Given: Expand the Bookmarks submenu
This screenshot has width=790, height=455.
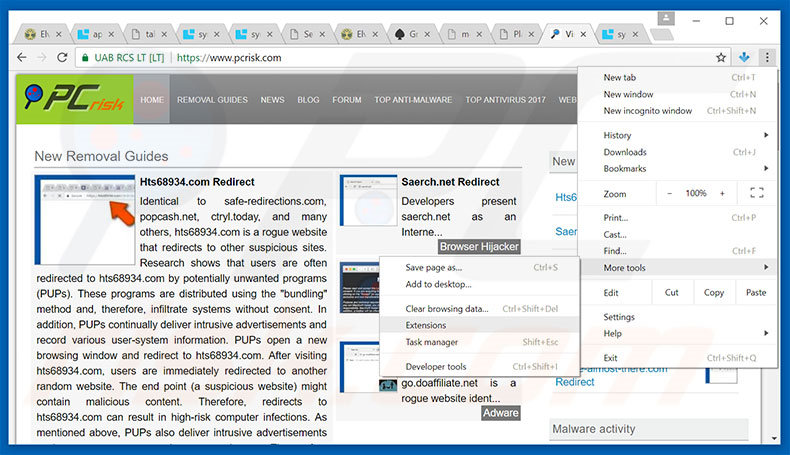Looking at the screenshot, I should click(677, 168).
